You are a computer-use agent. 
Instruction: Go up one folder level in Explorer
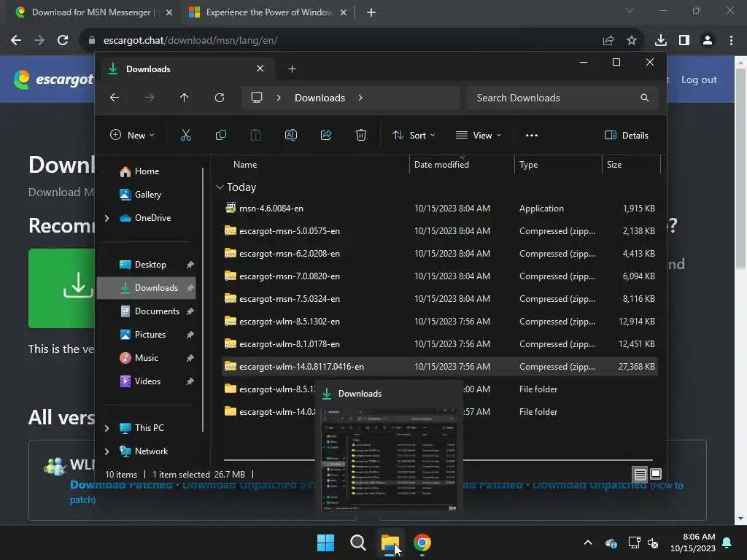[185, 98]
